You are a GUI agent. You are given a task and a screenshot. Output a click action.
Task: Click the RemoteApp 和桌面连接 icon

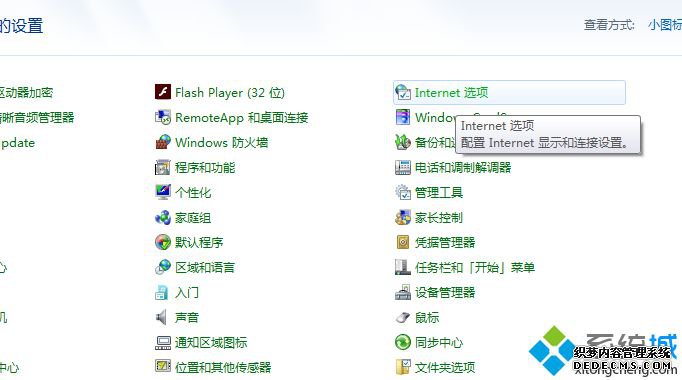(x=163, y=117)
